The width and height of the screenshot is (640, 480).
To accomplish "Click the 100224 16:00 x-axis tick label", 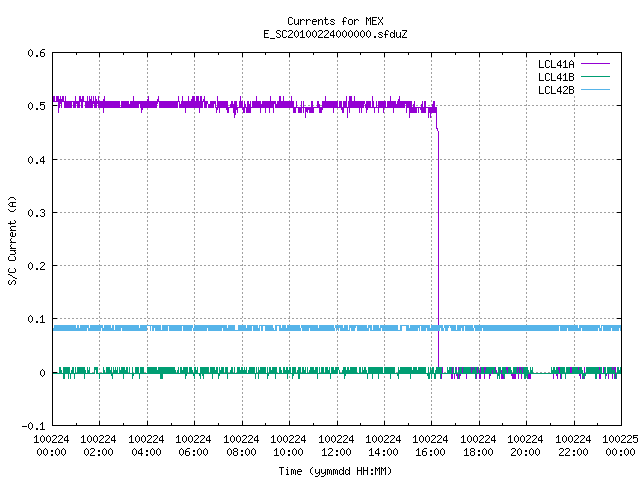I will tap(431, 446).
